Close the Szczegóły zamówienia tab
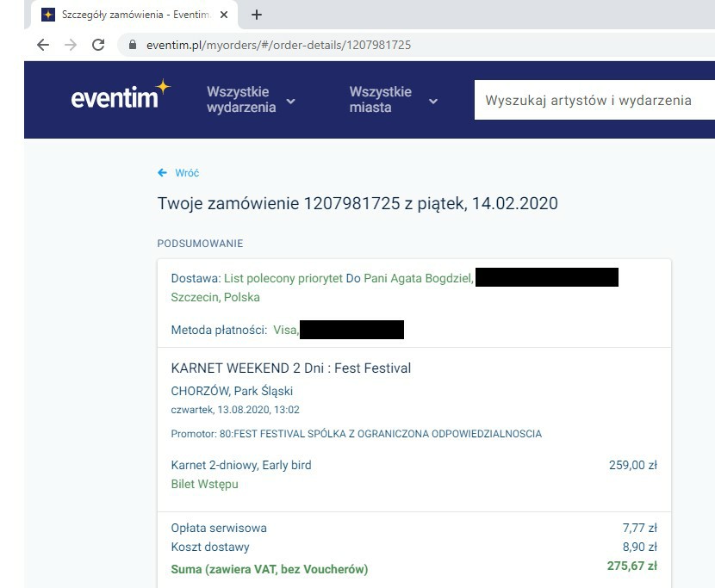Viewport: 715px width, 588px height. (x=224, y=15)
